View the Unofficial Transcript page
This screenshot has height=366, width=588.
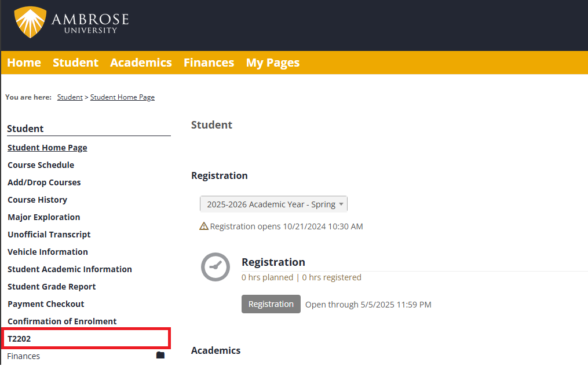pos(49,235)
